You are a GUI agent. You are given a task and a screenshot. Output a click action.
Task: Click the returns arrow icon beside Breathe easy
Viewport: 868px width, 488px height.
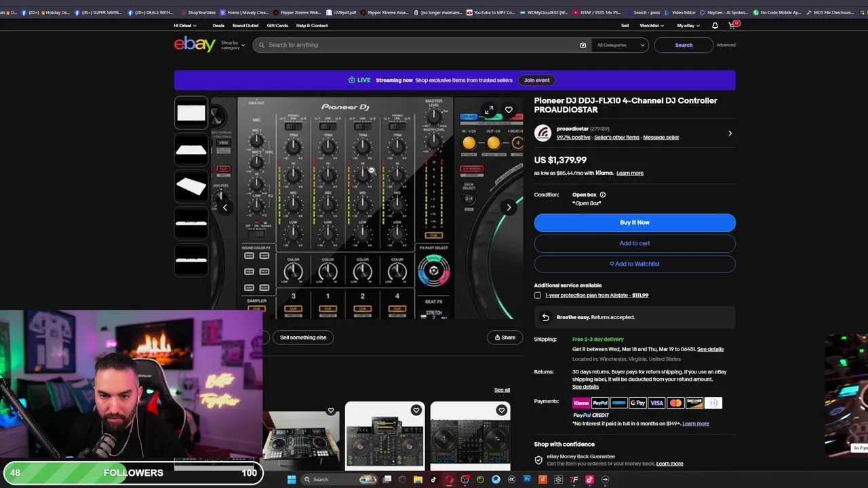coord(545,317)
